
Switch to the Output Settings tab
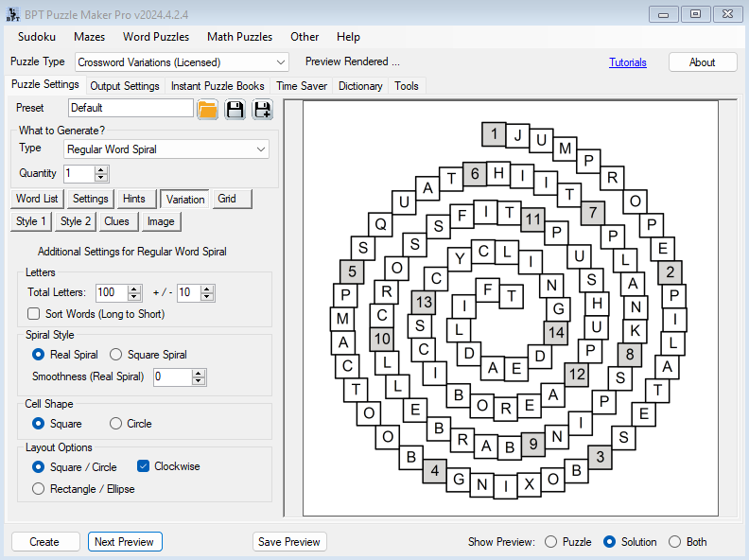125,86
